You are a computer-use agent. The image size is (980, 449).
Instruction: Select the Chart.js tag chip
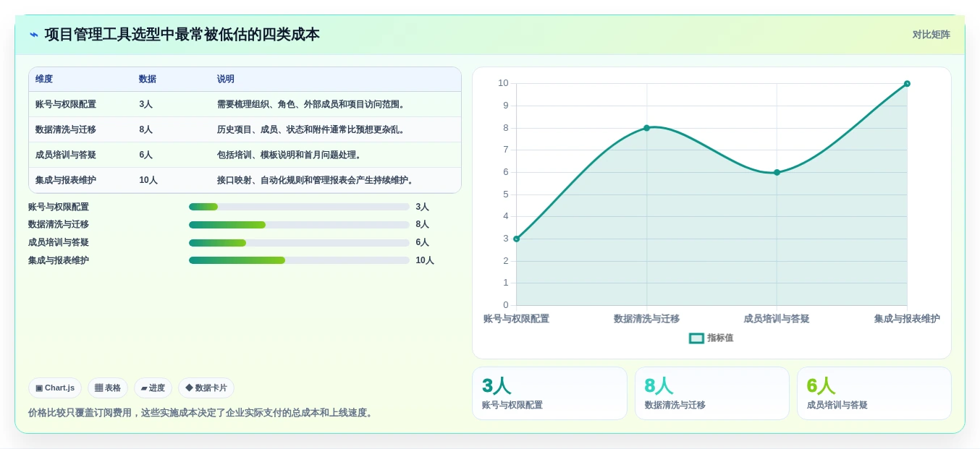pyautogui.click(x=55, y=388)
